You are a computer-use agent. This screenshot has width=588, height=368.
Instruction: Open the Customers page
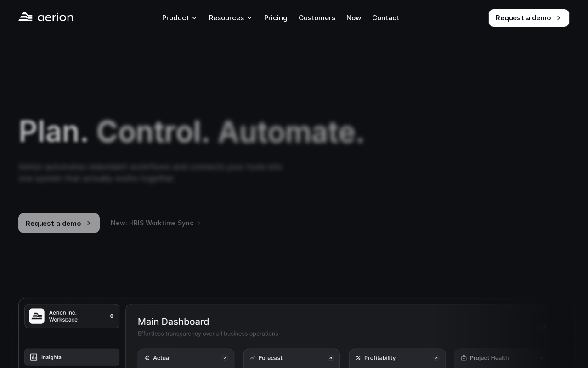pos(317,18)
